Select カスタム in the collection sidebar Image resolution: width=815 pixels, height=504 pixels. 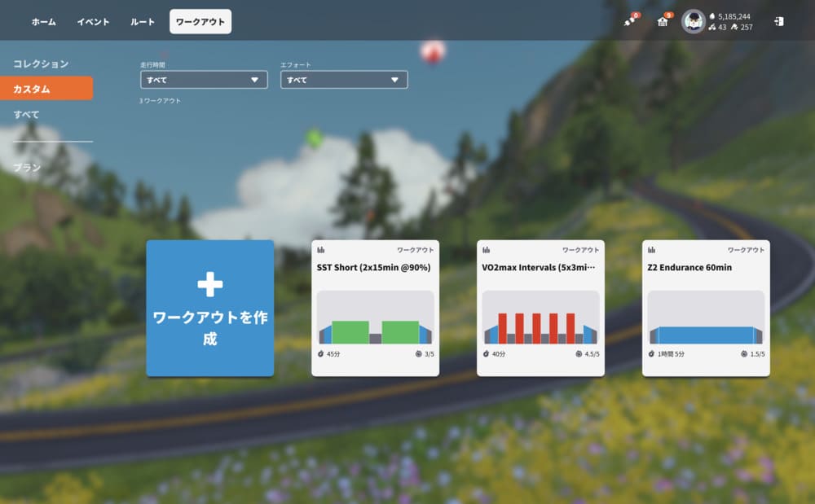pyautogui.click(x=46, y=89)
